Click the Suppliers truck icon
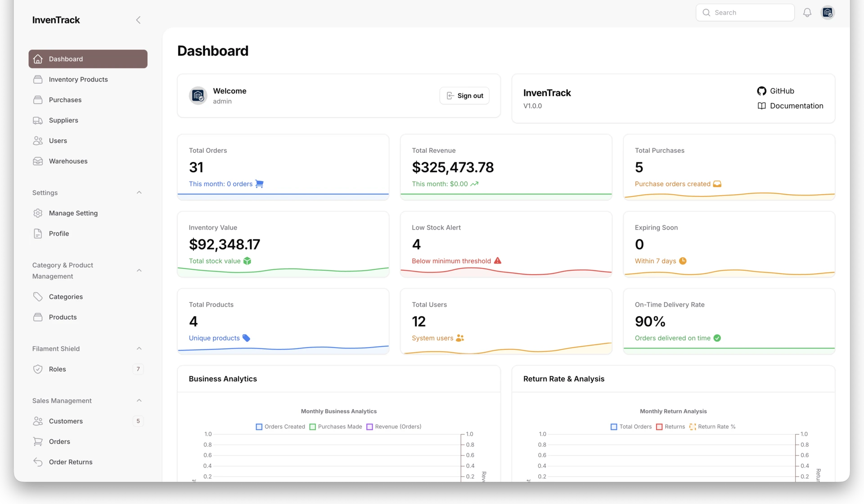The height and width of the screenshot is (504, 864). (38, 120)
